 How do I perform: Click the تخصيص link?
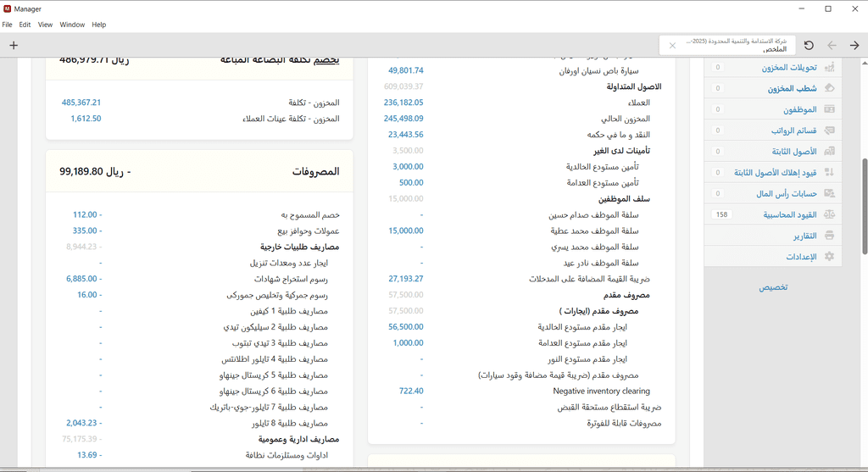point(772,287)
